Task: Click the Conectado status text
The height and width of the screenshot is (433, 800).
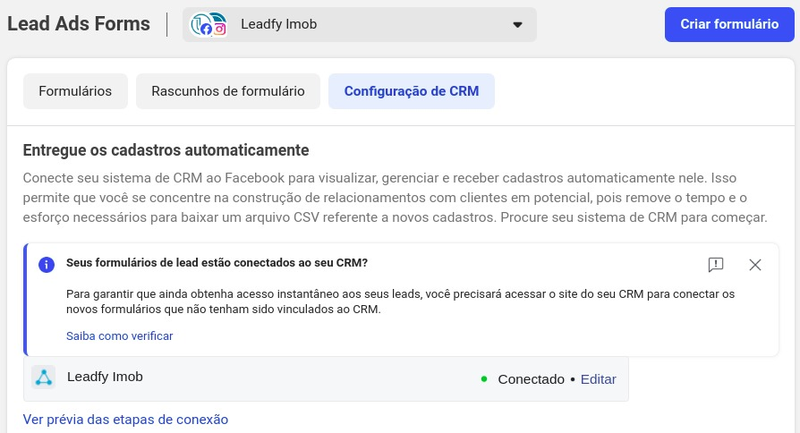Action: [x=531, y=379]
